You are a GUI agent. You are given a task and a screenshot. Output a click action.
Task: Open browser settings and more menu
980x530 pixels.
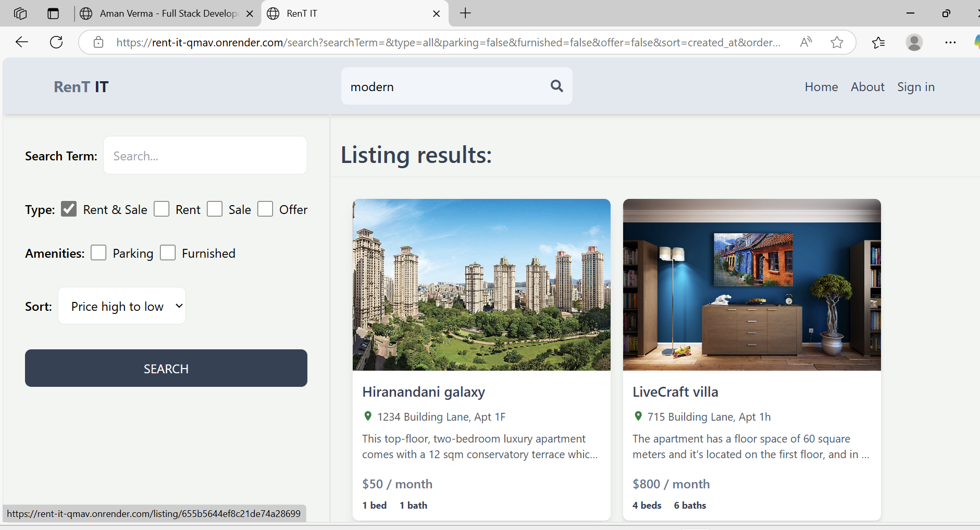950,42
